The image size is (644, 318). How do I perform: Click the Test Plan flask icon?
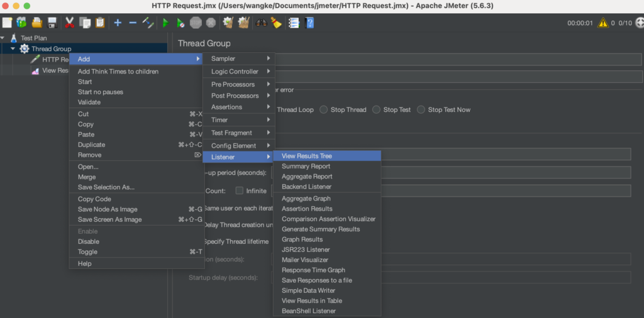point(14,38)
